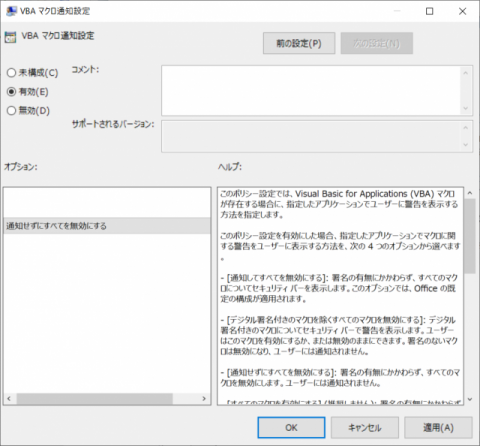Viewport: 480px width, 446px height.
Task: Click the VBA policy setting icon beside heading
Action: pos(10,37)
